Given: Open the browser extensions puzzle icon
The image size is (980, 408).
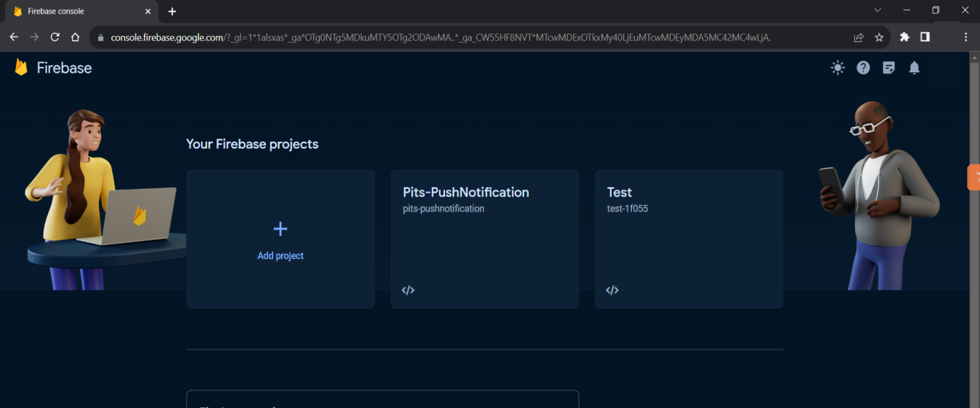Looking at the screenshot, I should [905, 37].
